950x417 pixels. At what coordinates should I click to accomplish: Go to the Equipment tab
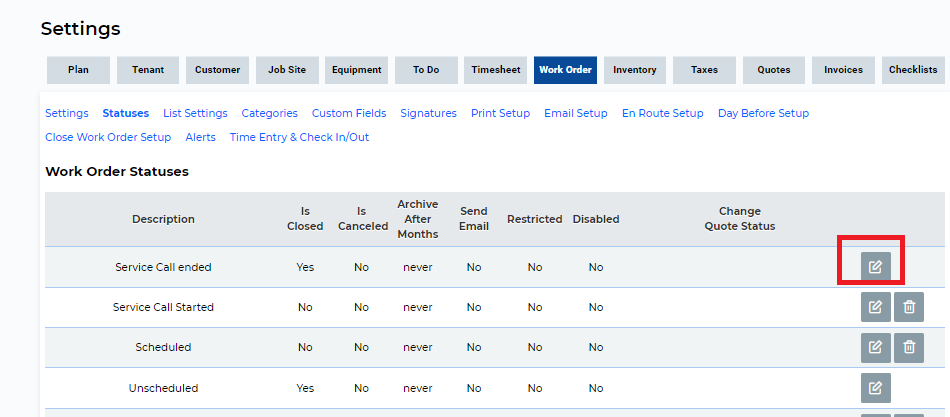(x=357, y=70)
